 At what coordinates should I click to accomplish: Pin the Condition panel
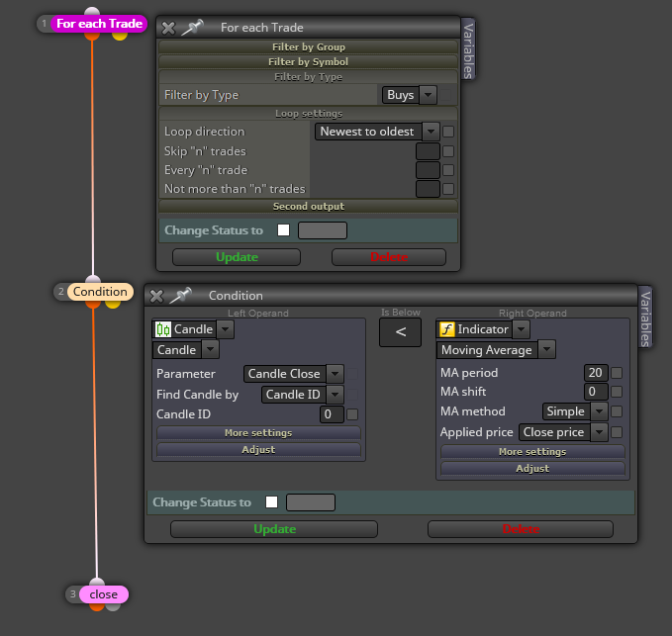pyautogui.click(x=180, y=295)
